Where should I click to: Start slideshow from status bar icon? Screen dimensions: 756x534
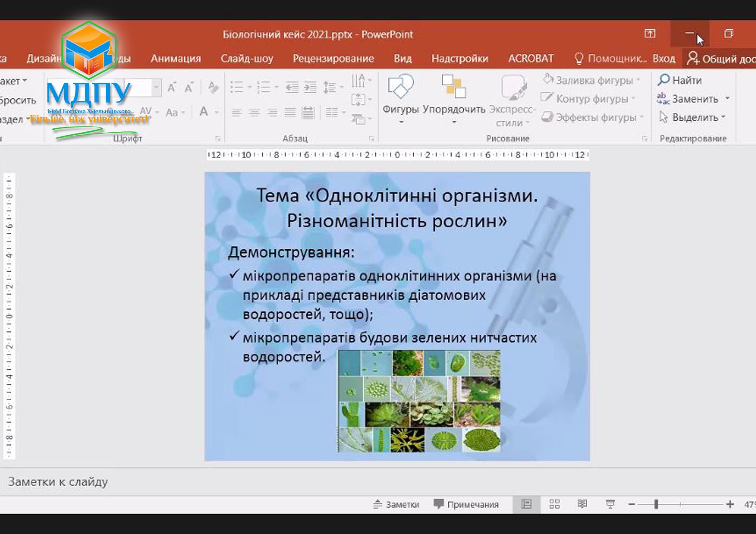click(610, 504)
